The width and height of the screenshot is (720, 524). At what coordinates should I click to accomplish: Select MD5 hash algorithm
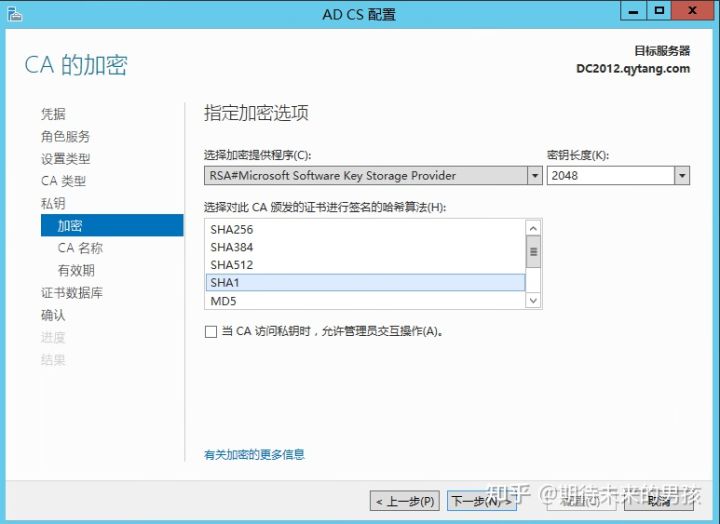tap(365, 301)
